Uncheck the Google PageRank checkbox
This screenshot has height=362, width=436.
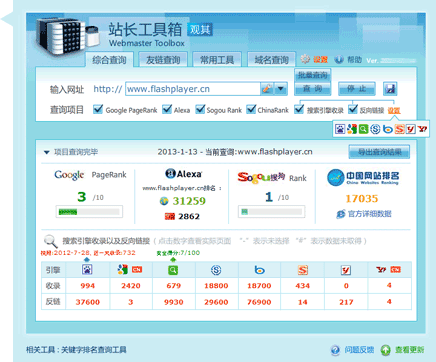(98, 109)
